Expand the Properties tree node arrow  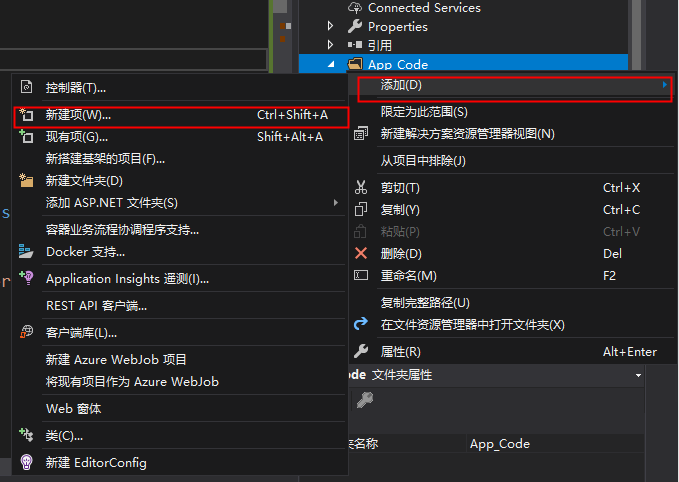tap(331, 26)
